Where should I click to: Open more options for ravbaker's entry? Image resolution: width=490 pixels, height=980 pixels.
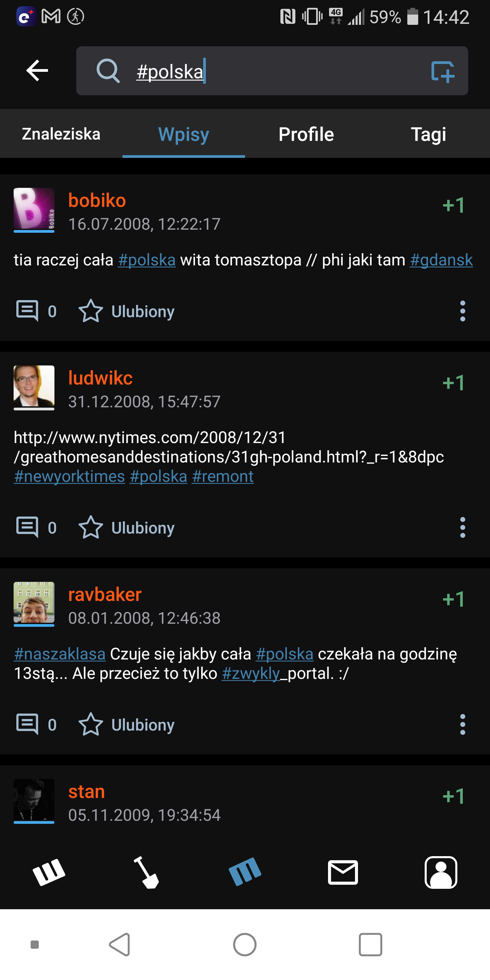[x=463, y=725]
